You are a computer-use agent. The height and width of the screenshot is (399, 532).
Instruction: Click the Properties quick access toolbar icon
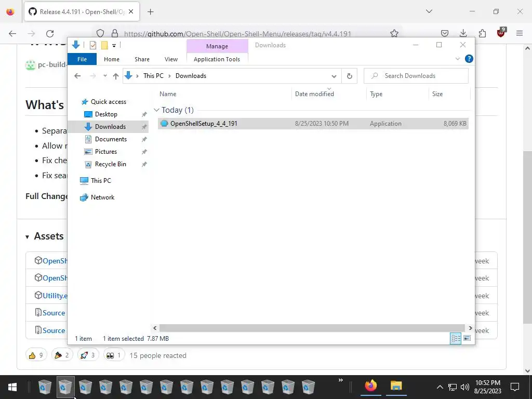[x=92, y=45]
